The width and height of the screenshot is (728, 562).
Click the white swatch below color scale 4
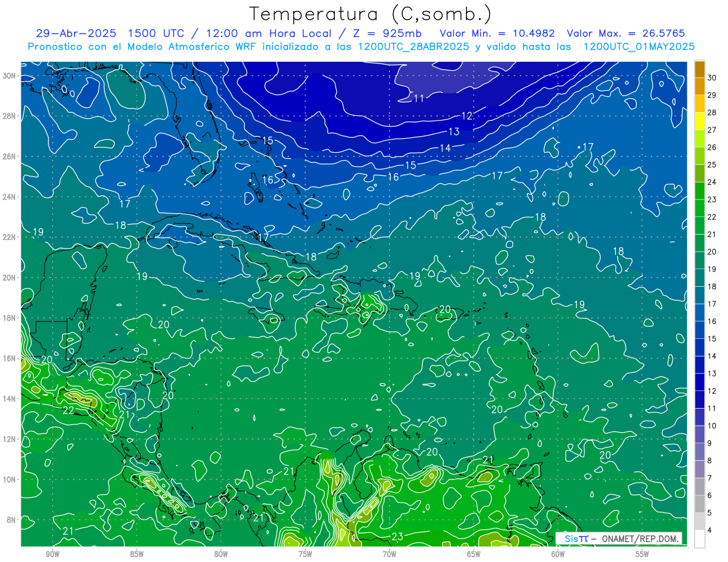point(699,539)
